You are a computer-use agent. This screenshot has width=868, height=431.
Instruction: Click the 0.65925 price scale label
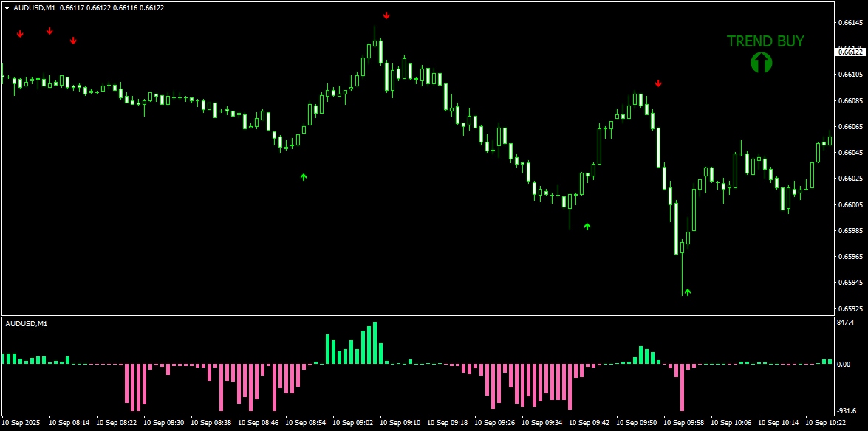(x=850, y=308)
